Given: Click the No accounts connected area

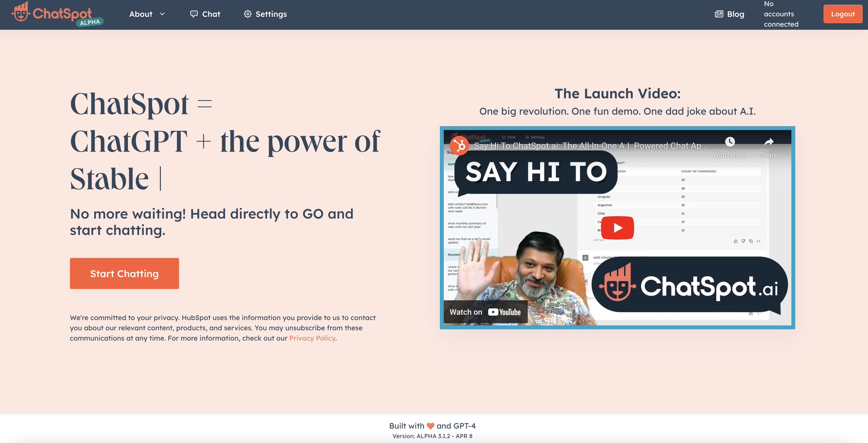Looking at the screenshot, I should coord(780,14).
